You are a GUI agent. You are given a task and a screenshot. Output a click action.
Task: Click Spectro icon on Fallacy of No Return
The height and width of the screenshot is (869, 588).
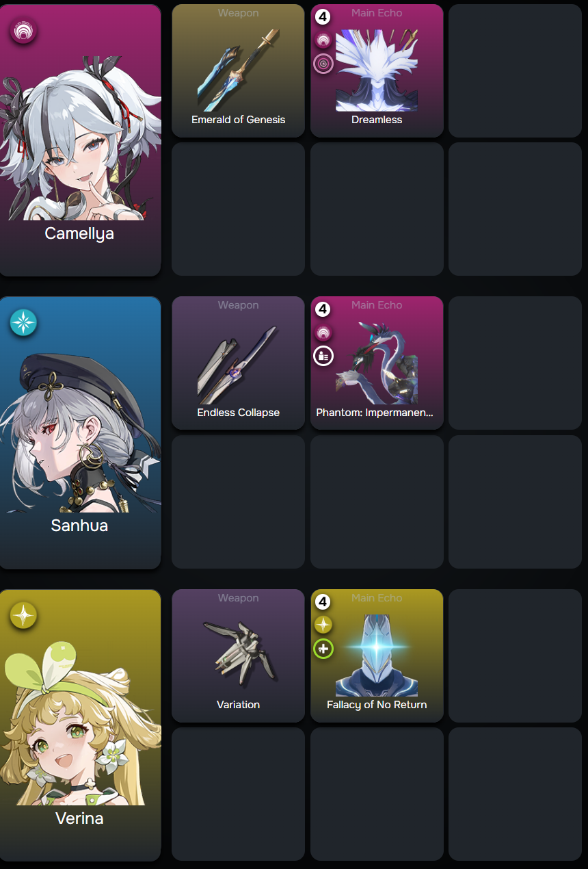323,625
